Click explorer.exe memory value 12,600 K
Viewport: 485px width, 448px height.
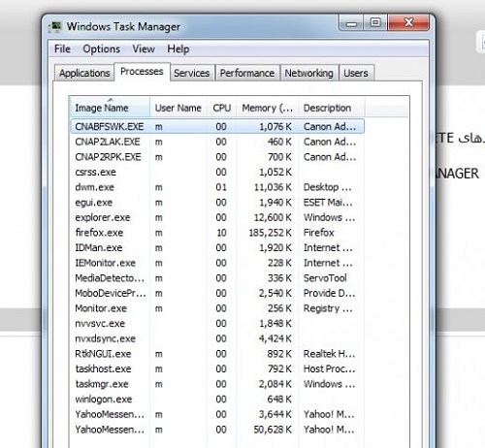click(273, 217)
